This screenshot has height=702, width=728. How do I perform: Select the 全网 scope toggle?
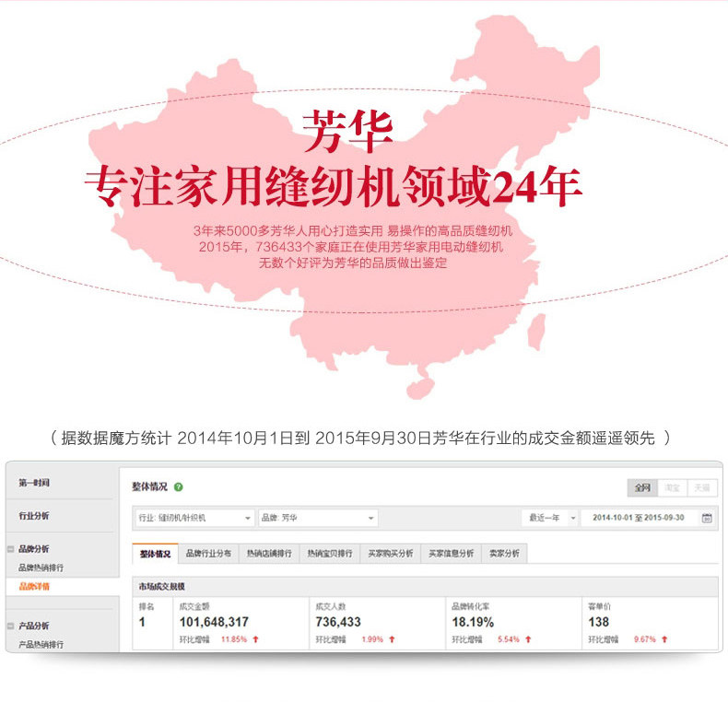pos(642,487)
